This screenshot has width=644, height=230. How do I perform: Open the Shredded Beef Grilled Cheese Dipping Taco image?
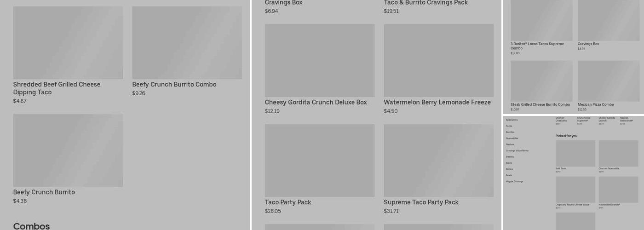[x=68, y=43]
